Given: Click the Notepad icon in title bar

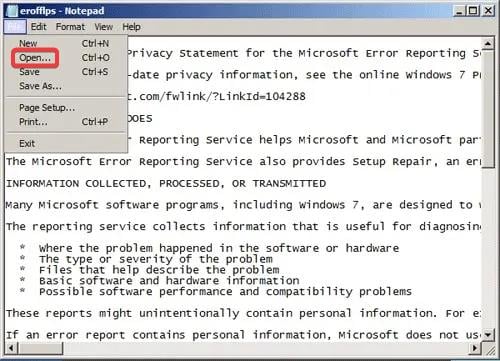Looking at the screenshot, I should tap(11, 11).
